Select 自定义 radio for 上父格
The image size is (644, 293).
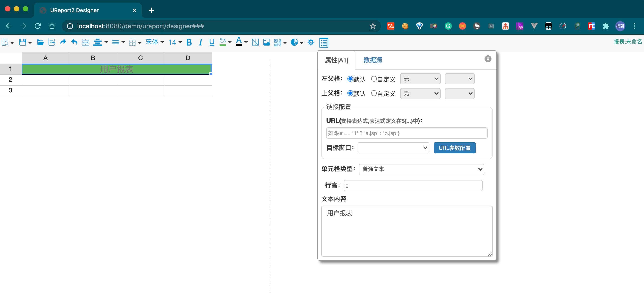click(x=374, y=93)
